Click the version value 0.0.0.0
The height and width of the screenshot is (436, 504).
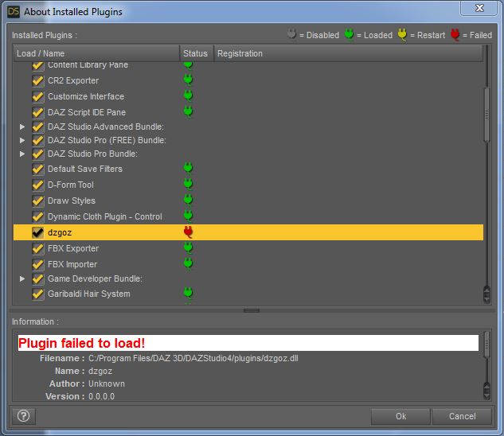102,396
